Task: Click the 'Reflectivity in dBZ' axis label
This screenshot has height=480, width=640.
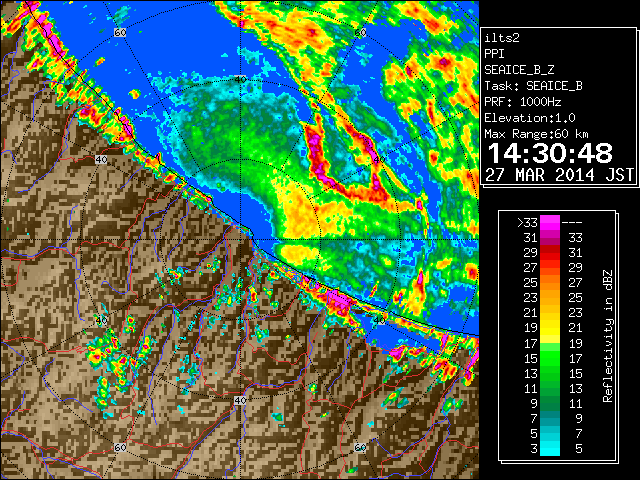Action: coord(608,336)
